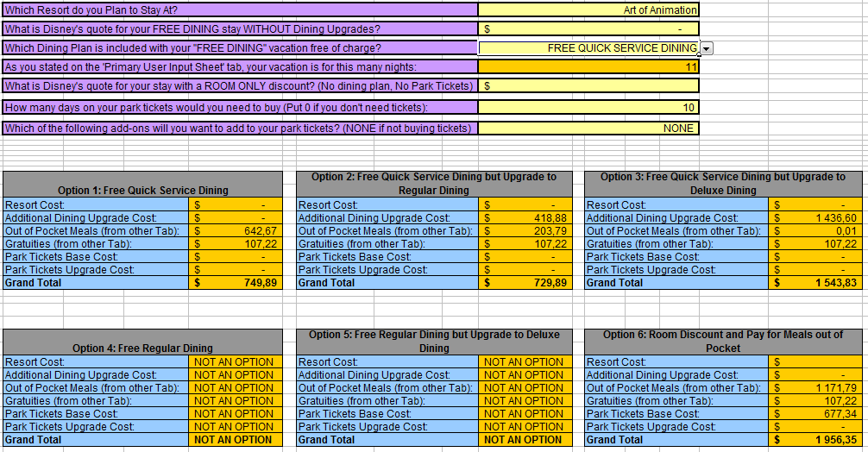Select the vacation nights cell showing 11
Viewport: 868px width, 452px height.
[588, 67]
